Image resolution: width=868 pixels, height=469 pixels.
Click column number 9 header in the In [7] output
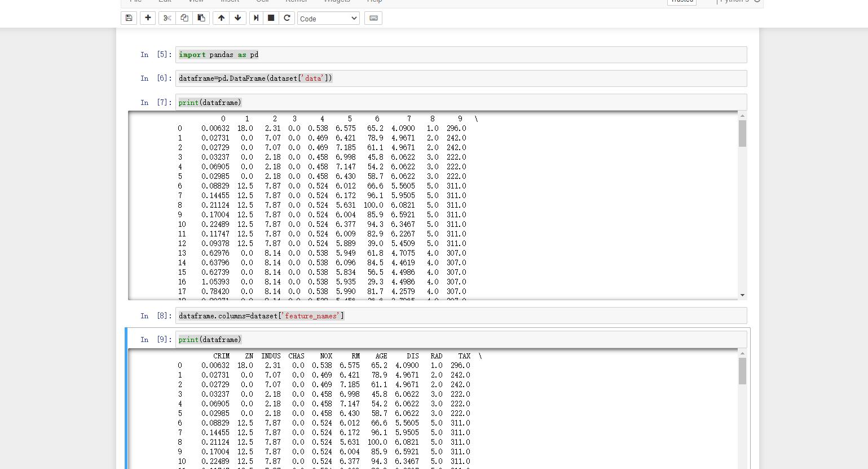[x=460, y=119]
